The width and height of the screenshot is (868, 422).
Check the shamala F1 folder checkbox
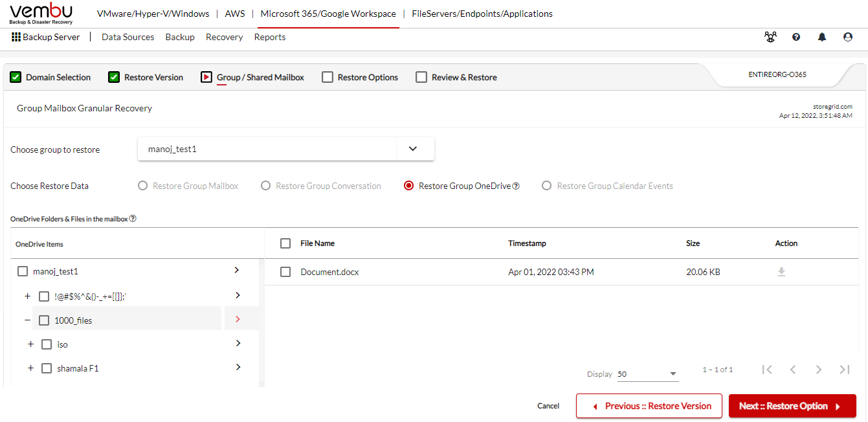click(47, 368)
